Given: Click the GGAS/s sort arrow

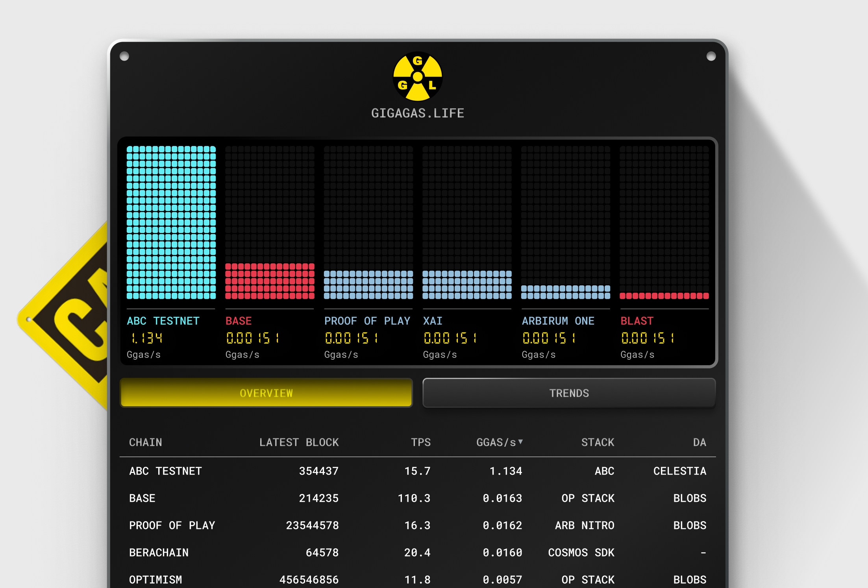Looking at the screenshot, I should [520, 442].
